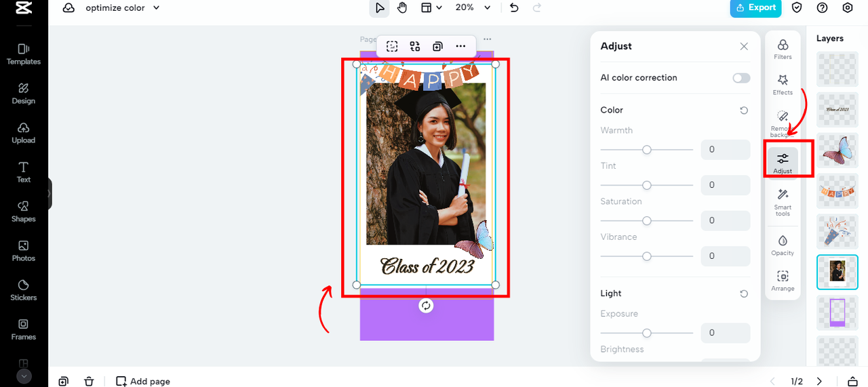Select the purple frame layer thumbnail
868x387 pixels.
pos(837,313)
